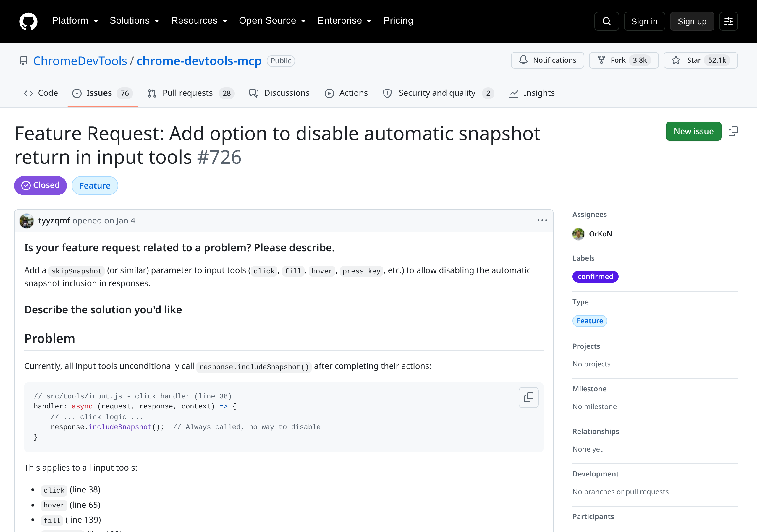Open the search magnifier icon
The height and width of the screenshot is (532, 757).
click(606, 21)
